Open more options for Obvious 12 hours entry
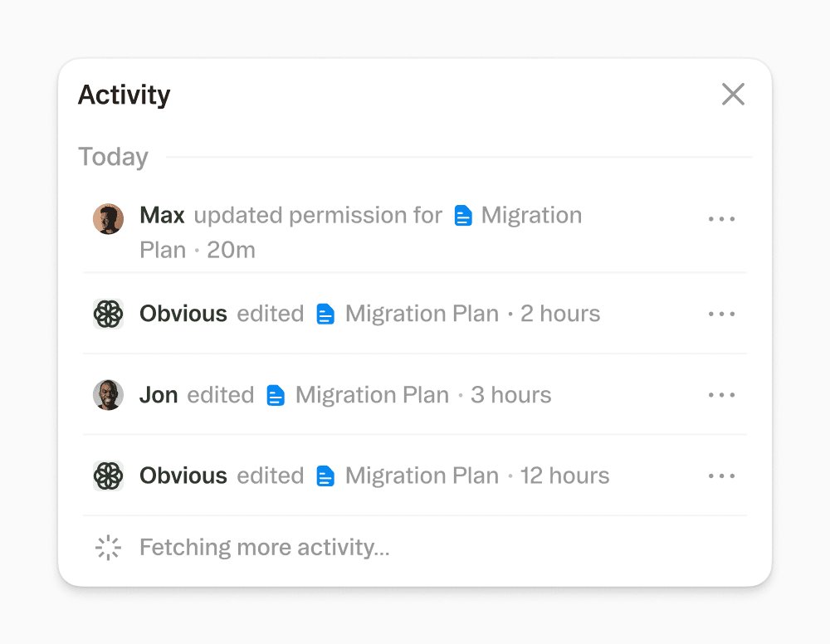Image resolution: width=830 pixels, height=644 pixels. (x=721, y=476)
